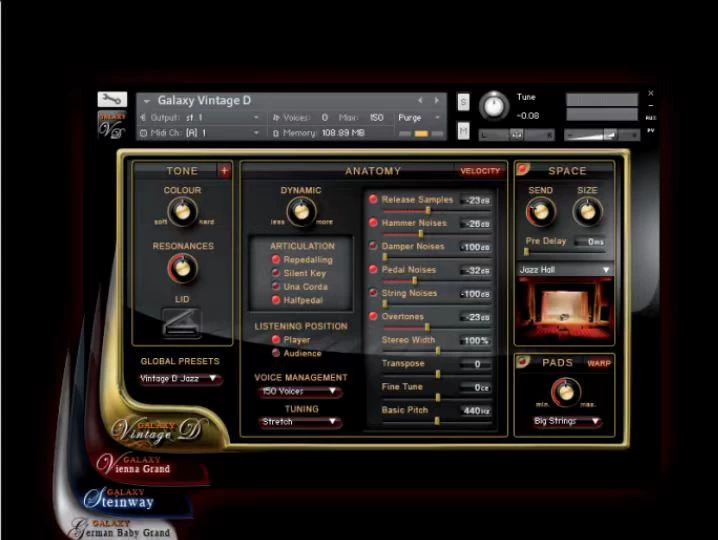Screen dimensions: 718x540
Task: Adjust the Pre Delay slider
Action: (527, 252)
